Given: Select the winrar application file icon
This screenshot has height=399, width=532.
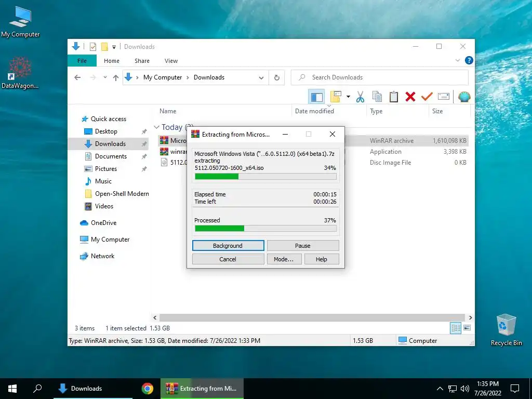Looking at the screenshot, I should 164,152.
